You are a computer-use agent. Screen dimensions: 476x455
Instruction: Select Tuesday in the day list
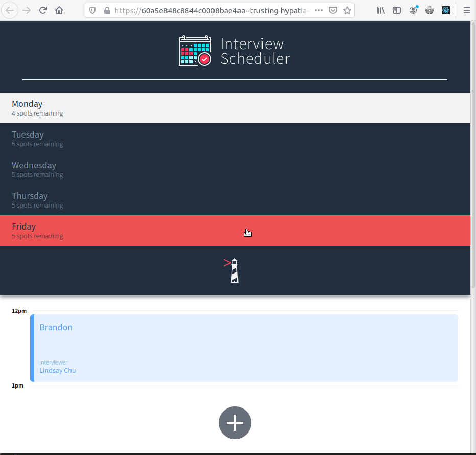tap(235, 139)
